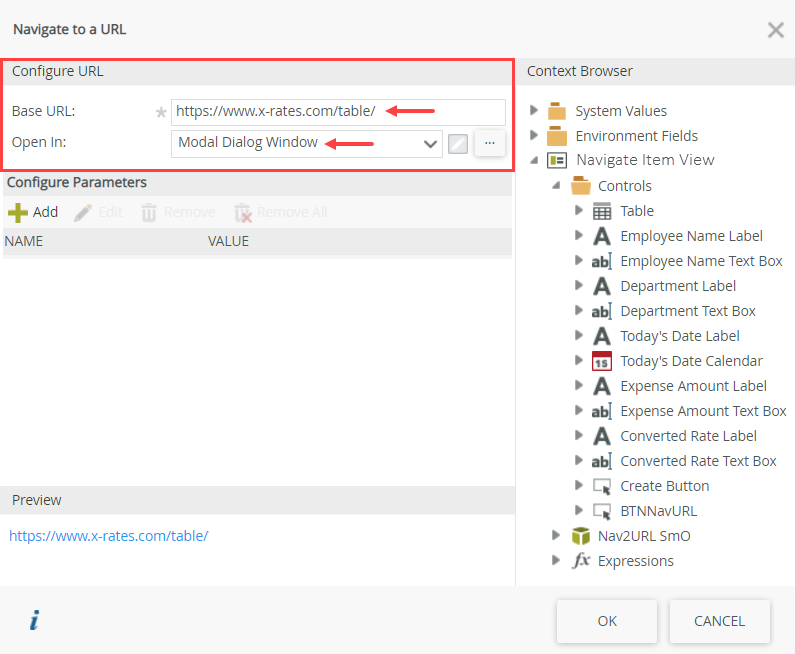795x654 pixels.
Task: Expand the BTNNavURL node
Action: tap(579, 510)
